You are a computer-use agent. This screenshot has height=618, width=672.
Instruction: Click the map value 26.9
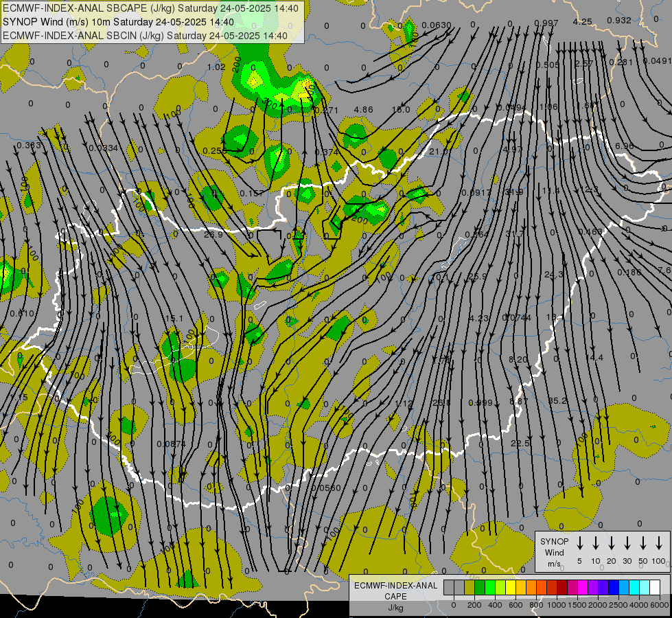click(x=213, y=235)
